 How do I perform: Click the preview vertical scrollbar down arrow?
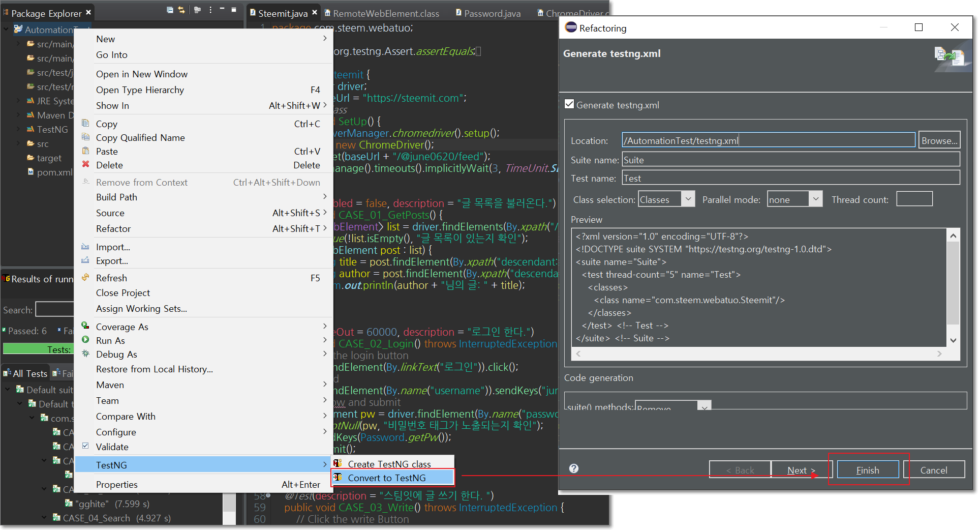coord(953,340)
